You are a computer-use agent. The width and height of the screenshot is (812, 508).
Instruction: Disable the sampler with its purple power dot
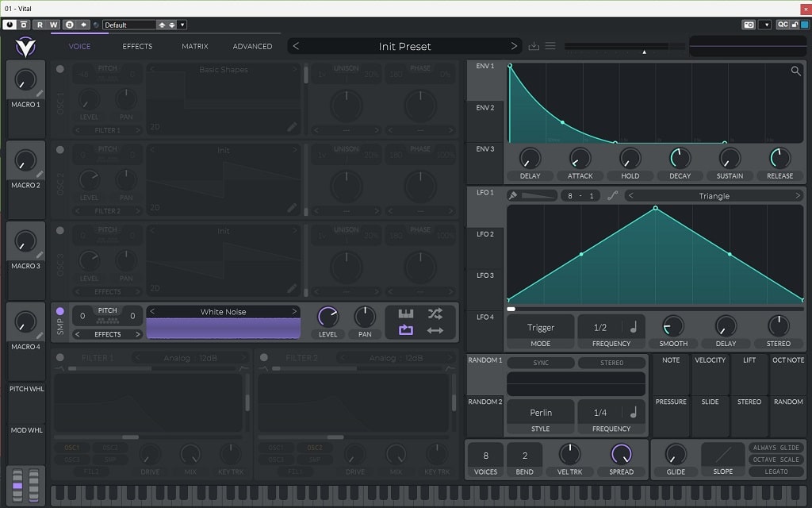[60, 311]
